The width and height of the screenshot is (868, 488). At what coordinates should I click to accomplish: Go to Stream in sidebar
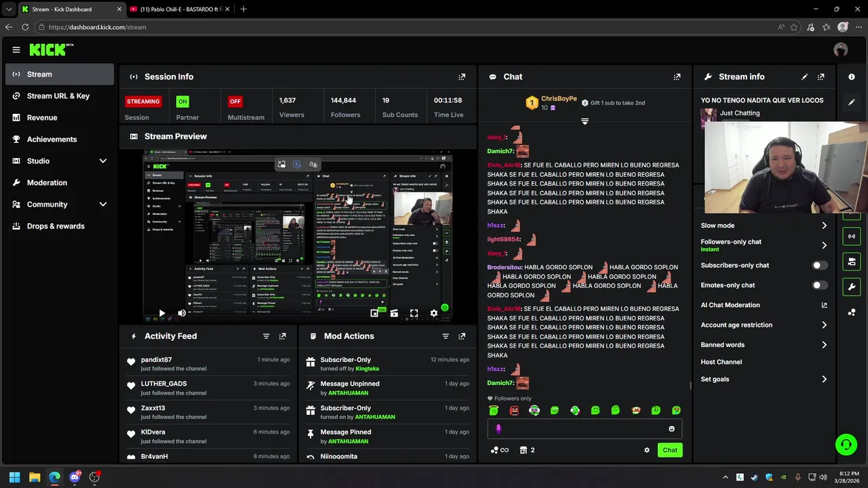60,74
